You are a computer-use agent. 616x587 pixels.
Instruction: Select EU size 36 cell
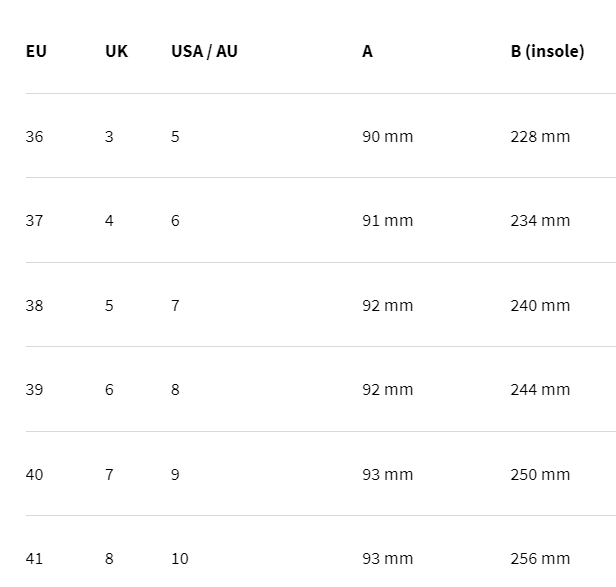[x=35, y=137]
